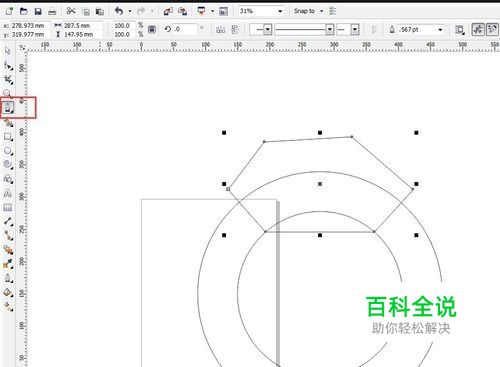Click the object width field 287.5 mm
This screenshot has width=500, height=367.
(x=83, y=26)
